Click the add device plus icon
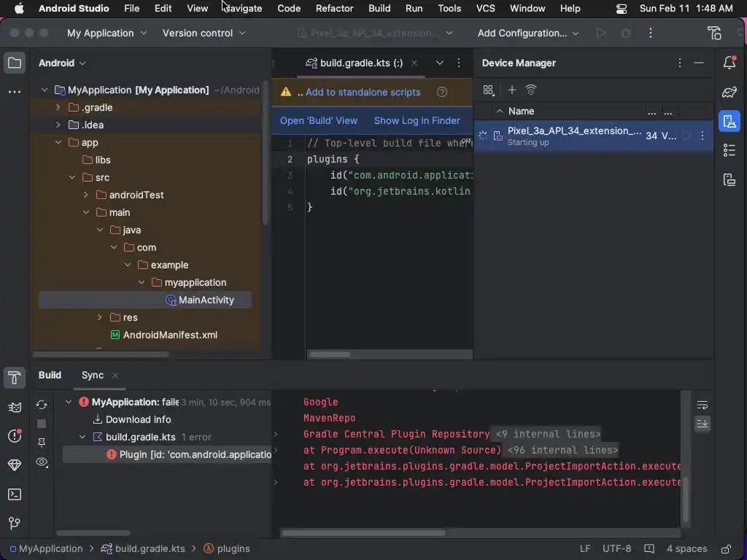This screenshot has width=747, height=560. tap(511, 90)
